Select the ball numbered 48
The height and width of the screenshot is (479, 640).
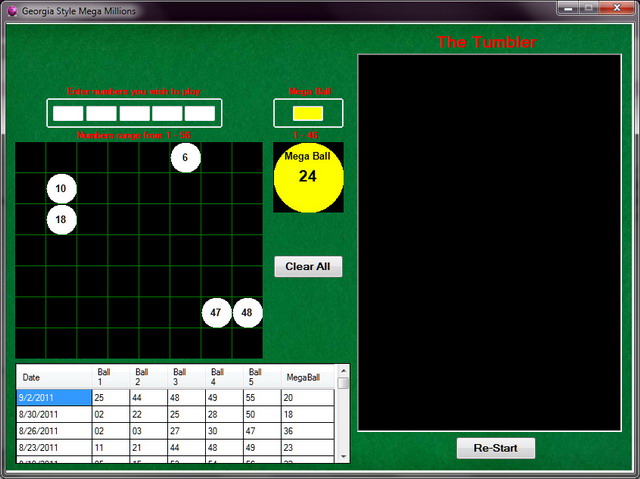(247, 313)
